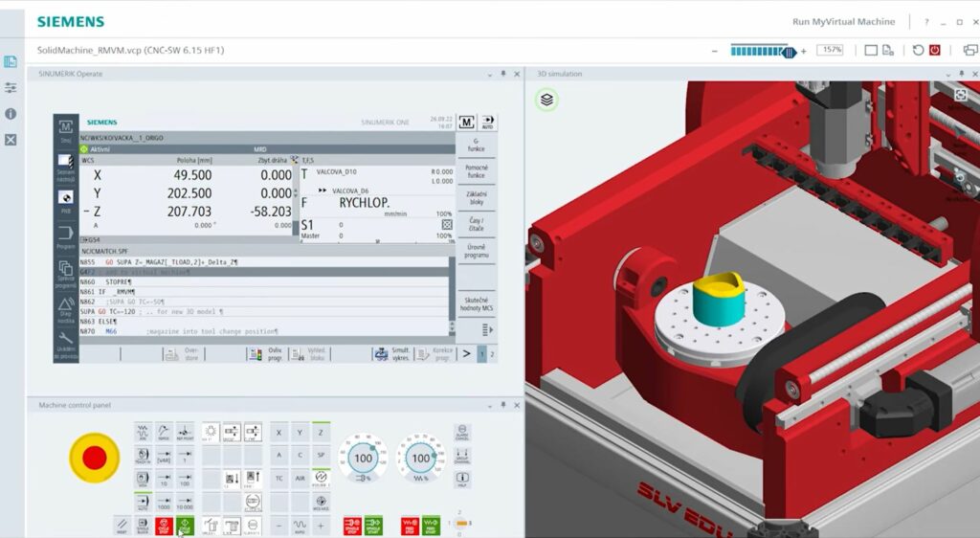Toggle Single Block mode key

(144, 527)
